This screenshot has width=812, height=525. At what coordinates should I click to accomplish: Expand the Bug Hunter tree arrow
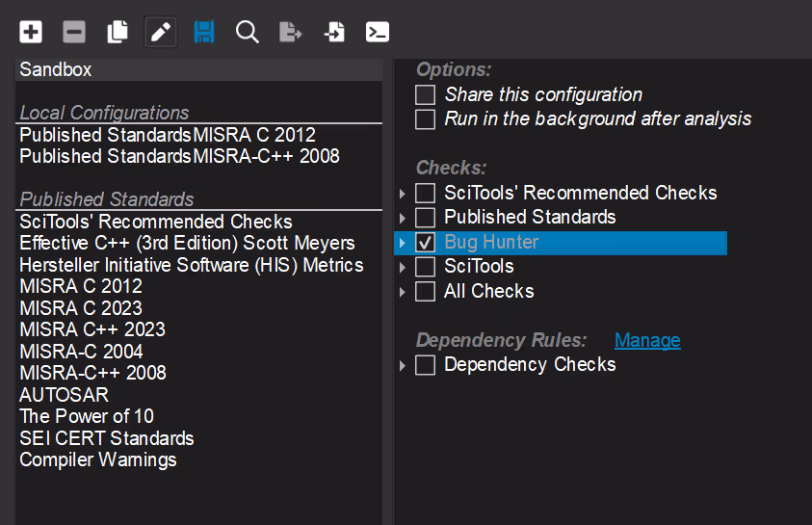click(x=403, y=243)
